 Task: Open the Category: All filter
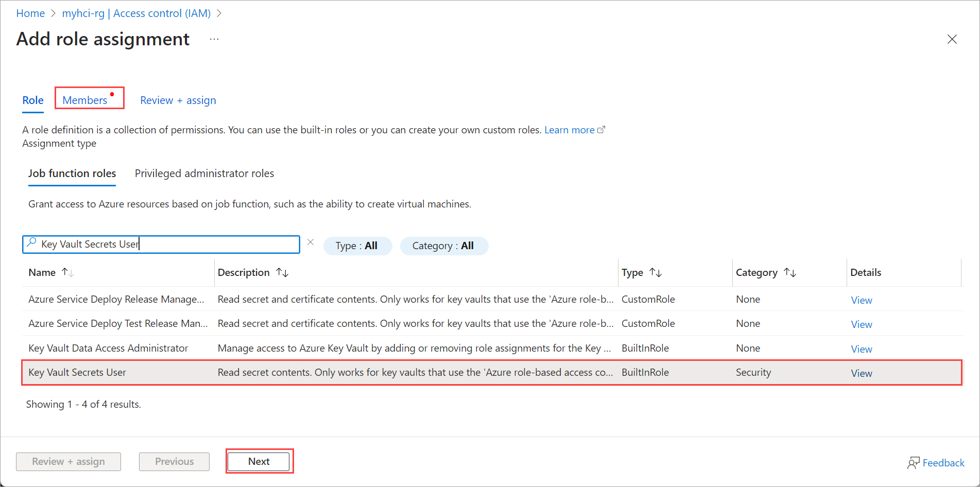[443, 246]
